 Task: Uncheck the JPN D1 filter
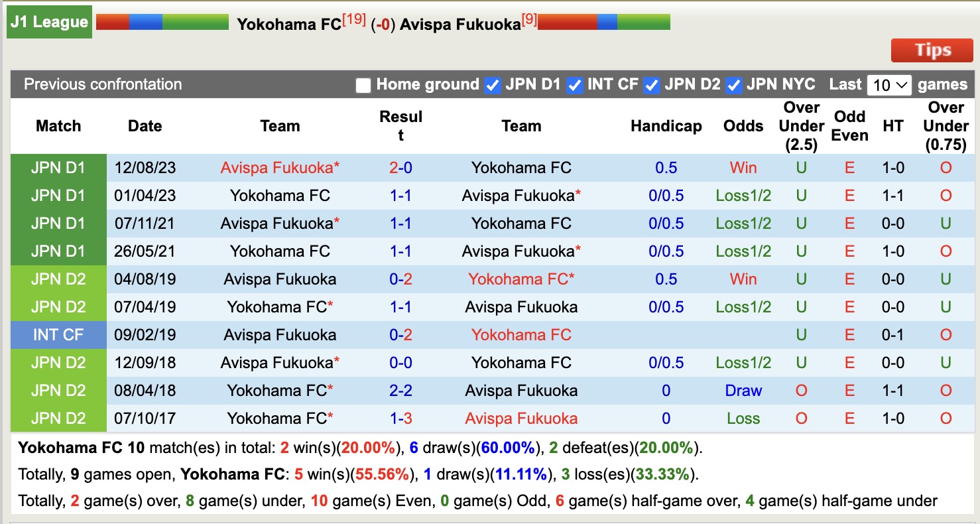pyautogui.click(x=493, y=85)
